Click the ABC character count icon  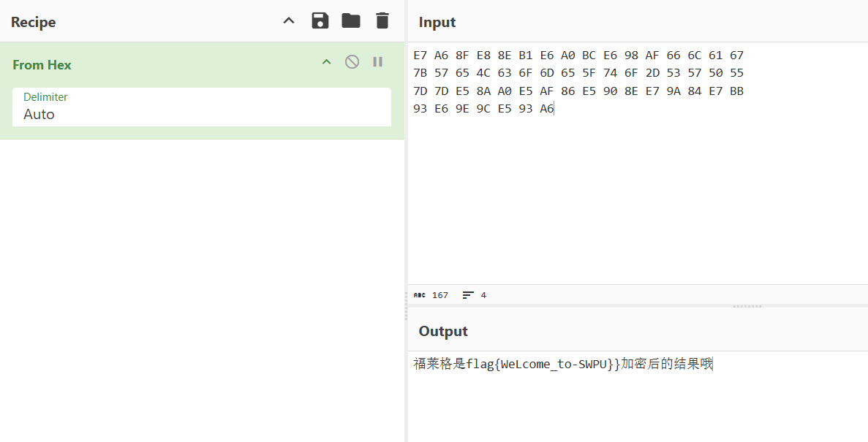[420, 295]
